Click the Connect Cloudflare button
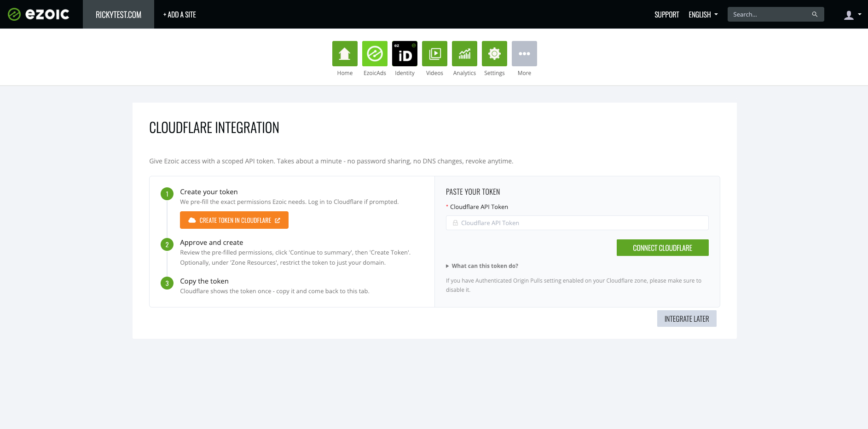The height and width of the screenshot is (429, 868). point(662,248)
